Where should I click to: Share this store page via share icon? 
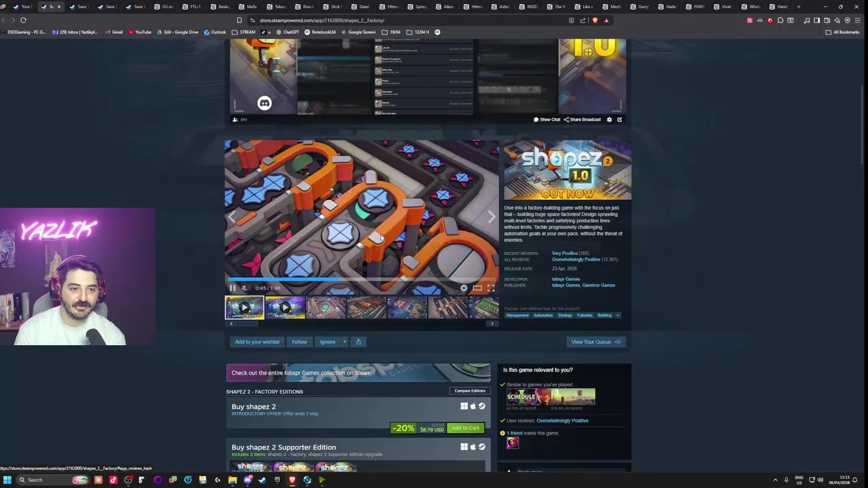coord(358,342)
